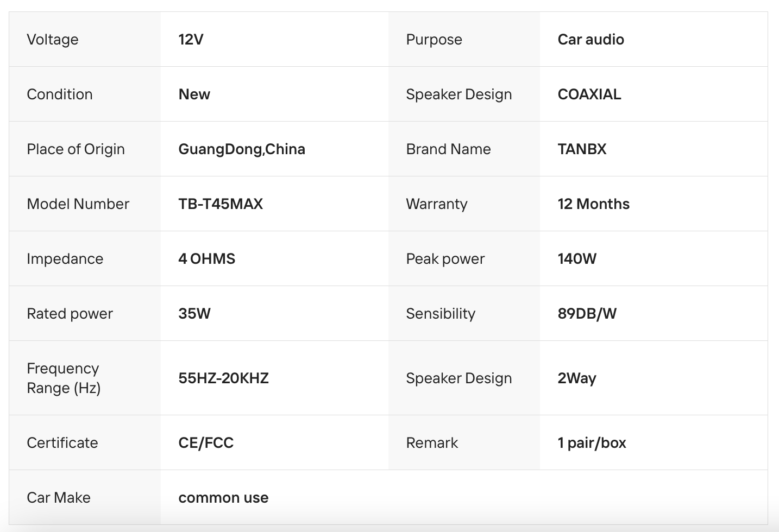Click the 12V voltage value
The height and width of the screenshot is (532, 779).
coord(191,40)
